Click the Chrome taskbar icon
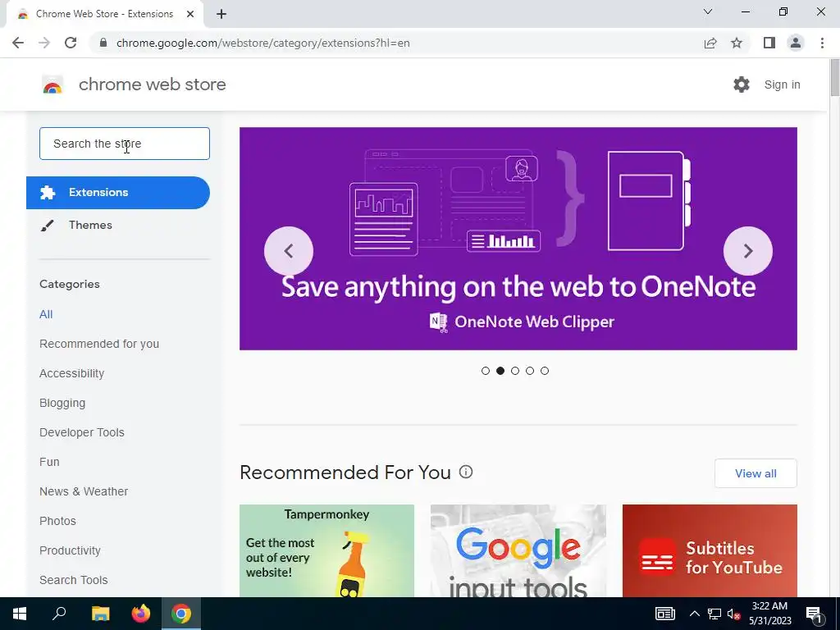The width and height of the screenshot is (840, 630). (181, 614)
